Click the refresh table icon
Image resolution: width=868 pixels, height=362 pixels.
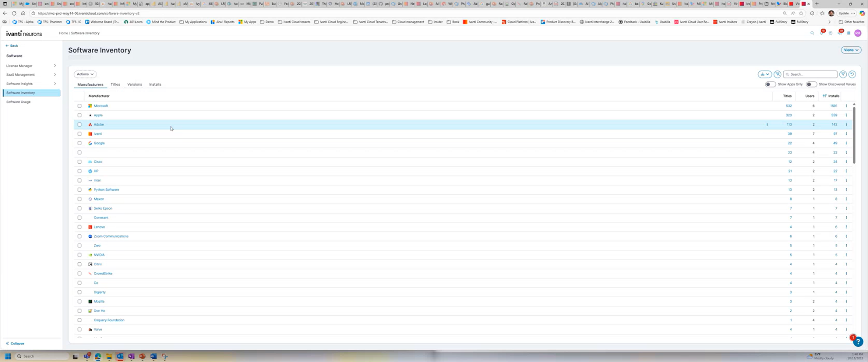pos(852,74)
